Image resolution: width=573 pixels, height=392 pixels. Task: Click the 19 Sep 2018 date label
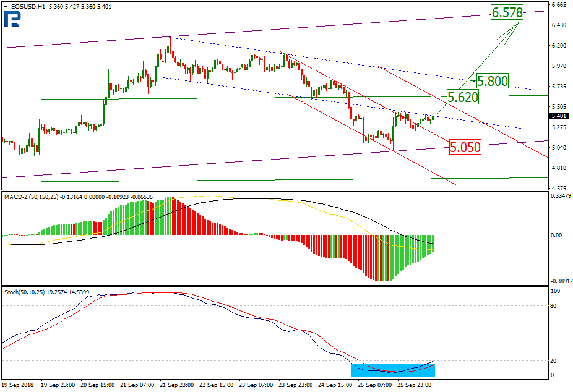(19, 385)
